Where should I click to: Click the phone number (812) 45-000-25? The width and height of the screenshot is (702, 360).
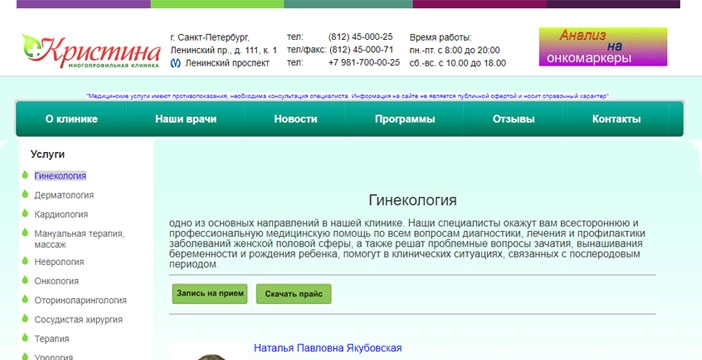point(360,37)
